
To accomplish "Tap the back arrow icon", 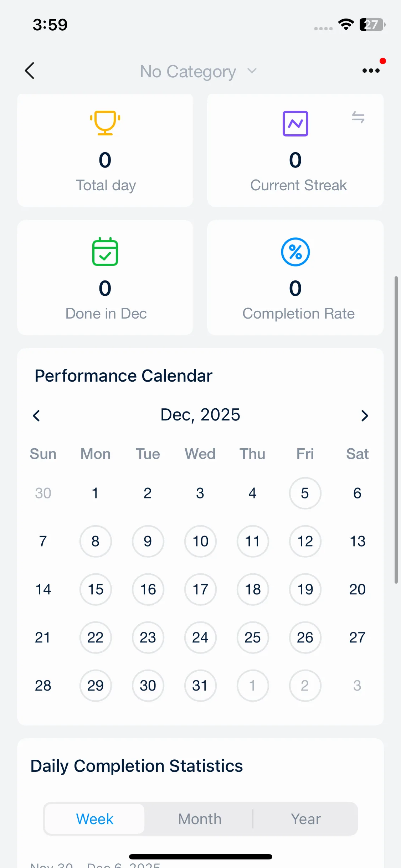I will pos(30,71).
